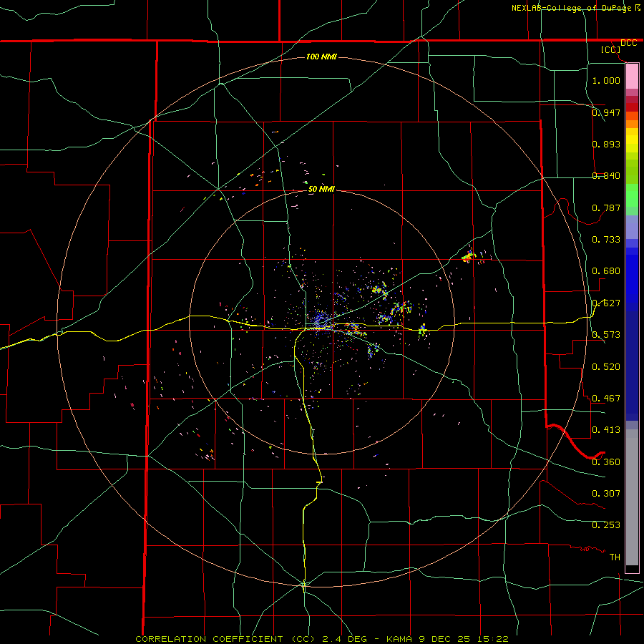Click the [CC] units label
Image resolution: width=644 pixels, height=644 pixels.
(x=611, y=49)
